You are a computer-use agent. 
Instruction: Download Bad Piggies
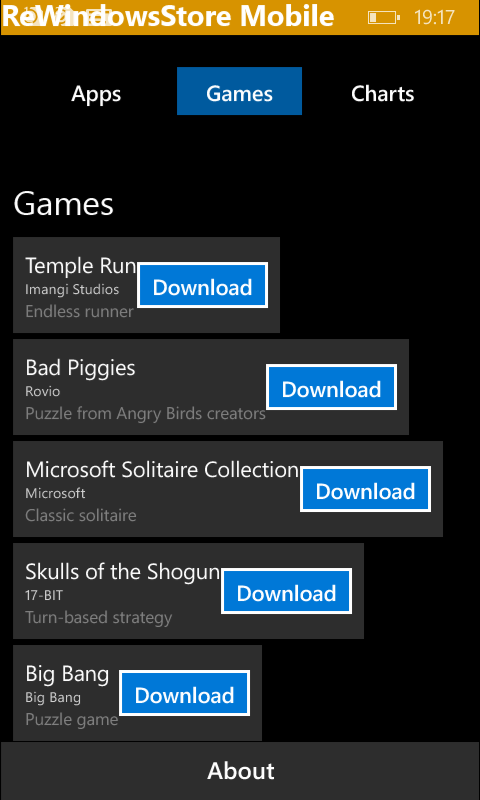(x=332, y=389)
